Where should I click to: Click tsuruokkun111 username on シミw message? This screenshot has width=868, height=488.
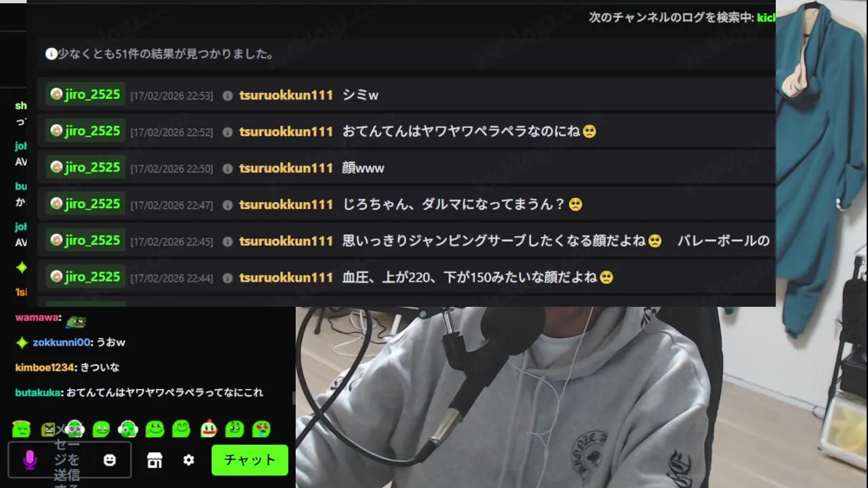pyautogui.click(x=286, y=95)
